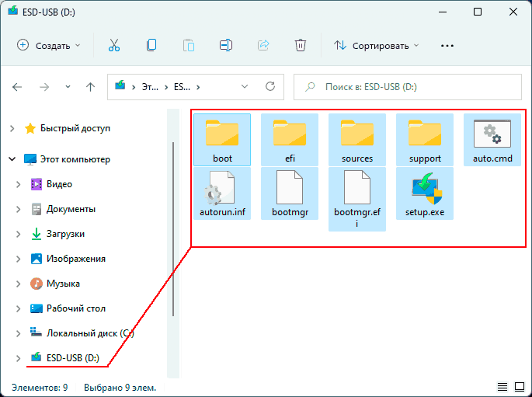Open recent locations dropdown chevron
This screenshot has width=532, height=397.
click(x=68, y=87)
